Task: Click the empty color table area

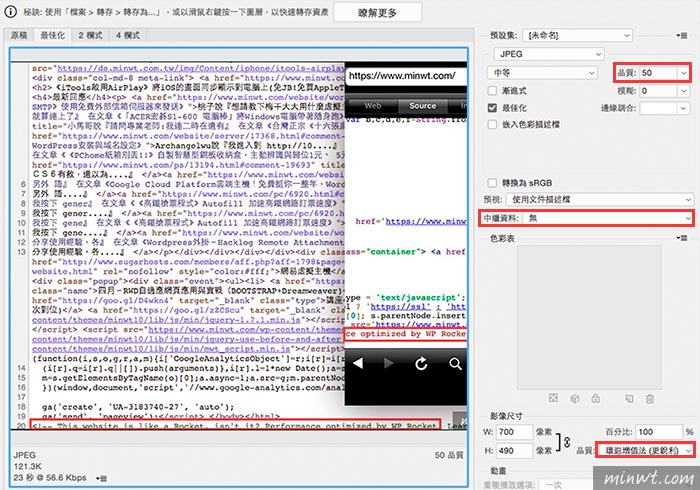Action: coord(589,317)
